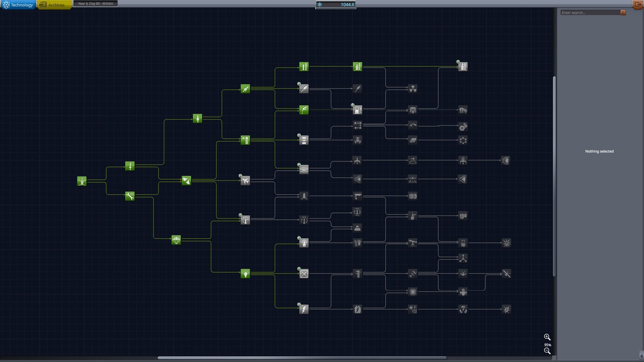Select the three-armed molecule node
644x362 pixels.
pos(463,258)
